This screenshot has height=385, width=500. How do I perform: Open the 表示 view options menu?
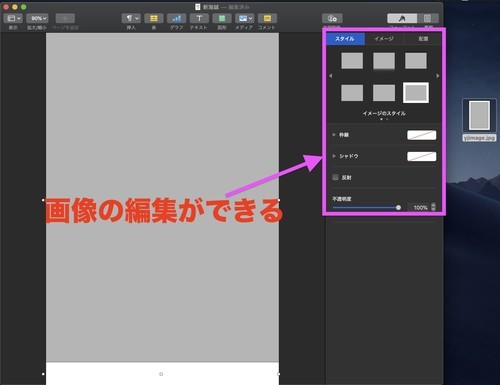pyautogui.click(x=13, y=18)
